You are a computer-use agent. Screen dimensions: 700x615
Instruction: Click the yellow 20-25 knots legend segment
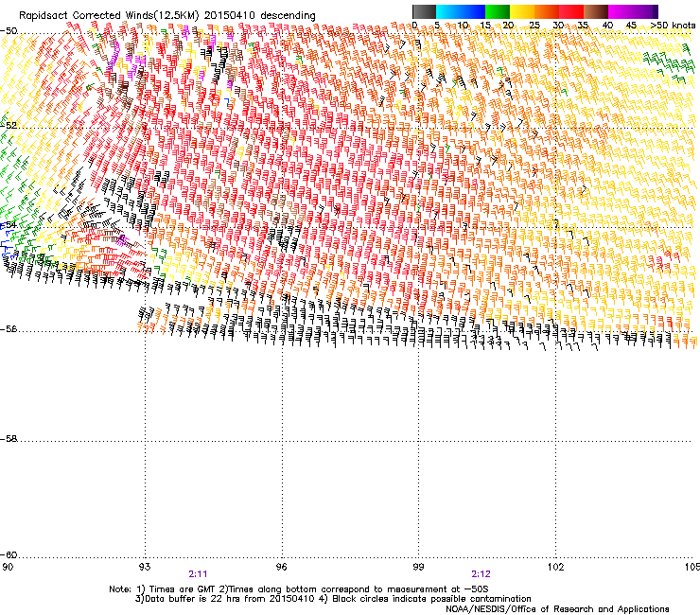(522, 11)
